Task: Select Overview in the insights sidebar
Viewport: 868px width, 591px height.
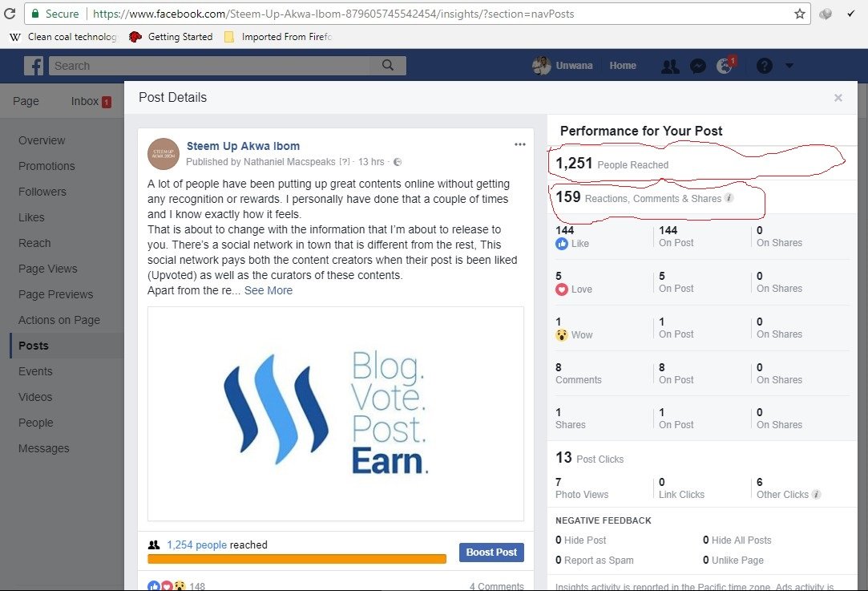Action: click(x=42, y=140)
